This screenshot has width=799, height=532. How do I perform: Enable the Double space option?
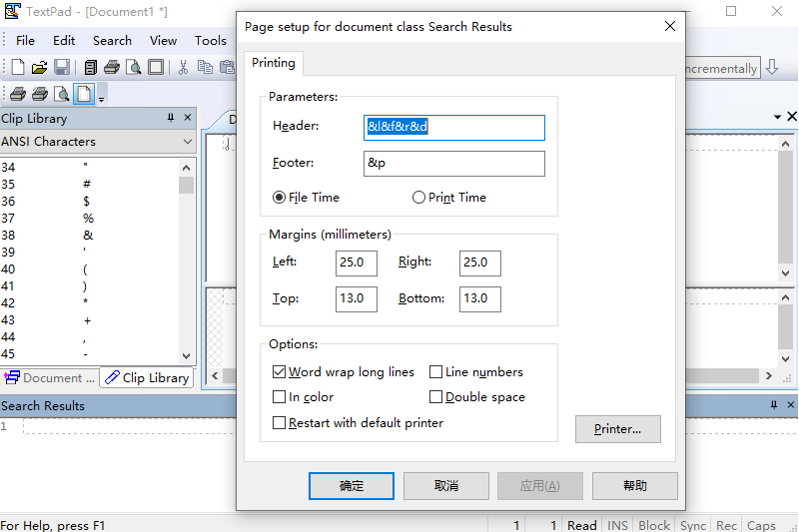436,397
